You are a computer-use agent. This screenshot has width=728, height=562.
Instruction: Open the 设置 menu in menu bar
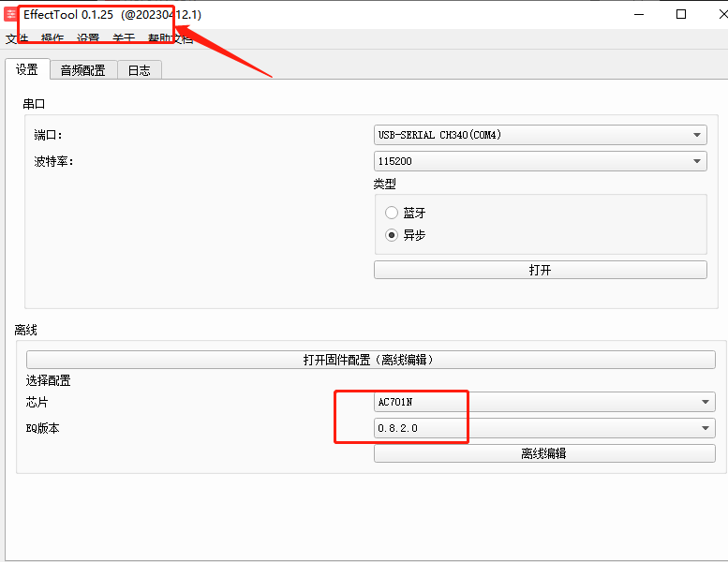tap(88, 38)
